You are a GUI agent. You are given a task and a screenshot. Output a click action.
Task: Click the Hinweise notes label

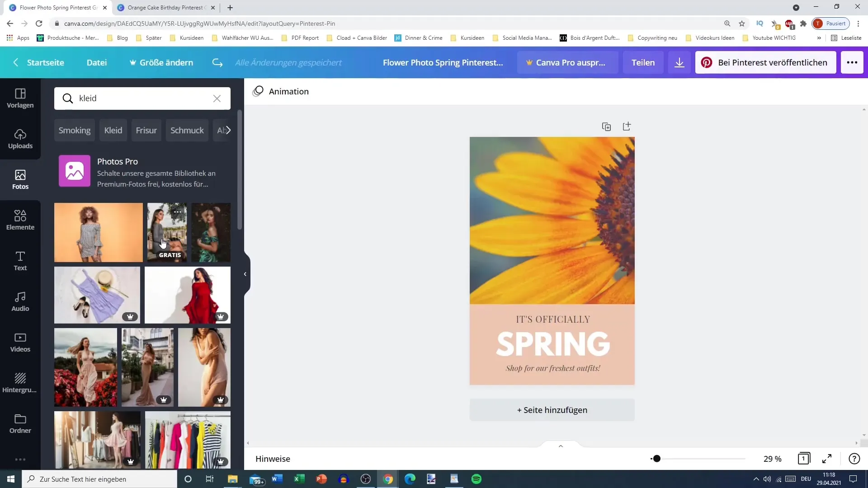pyautogui.click(x=273, y=459)
